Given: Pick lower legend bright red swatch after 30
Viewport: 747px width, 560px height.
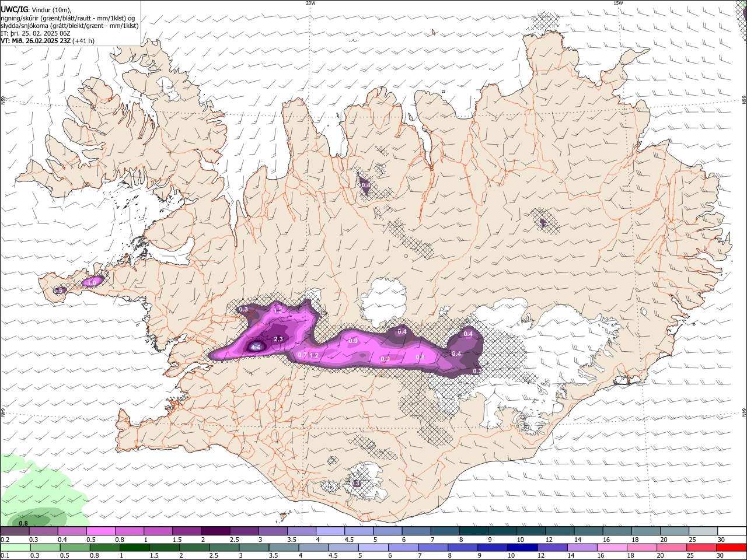Looking at the screenshot, I should [731, 547].
